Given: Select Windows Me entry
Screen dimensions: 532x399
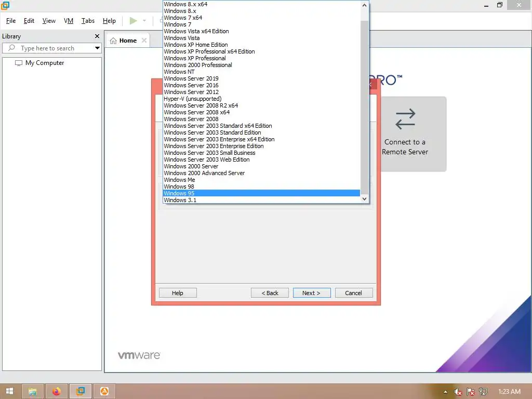Looking at the screenshot, I should [261, 180].
